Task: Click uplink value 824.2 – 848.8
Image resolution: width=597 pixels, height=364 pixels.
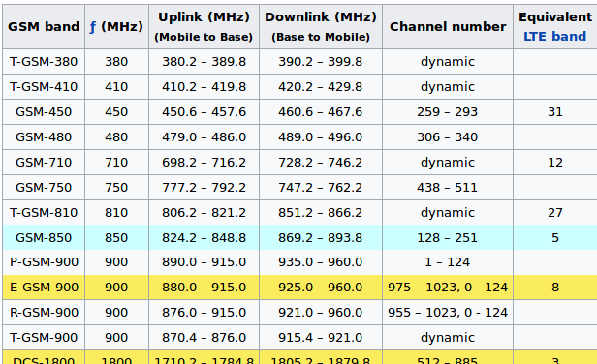Action: pyautogui.click(x=204, y=237)
